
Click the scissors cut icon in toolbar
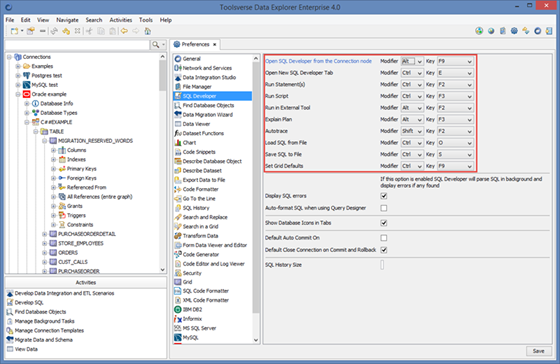pyautogui.click(x=89, y=31)
